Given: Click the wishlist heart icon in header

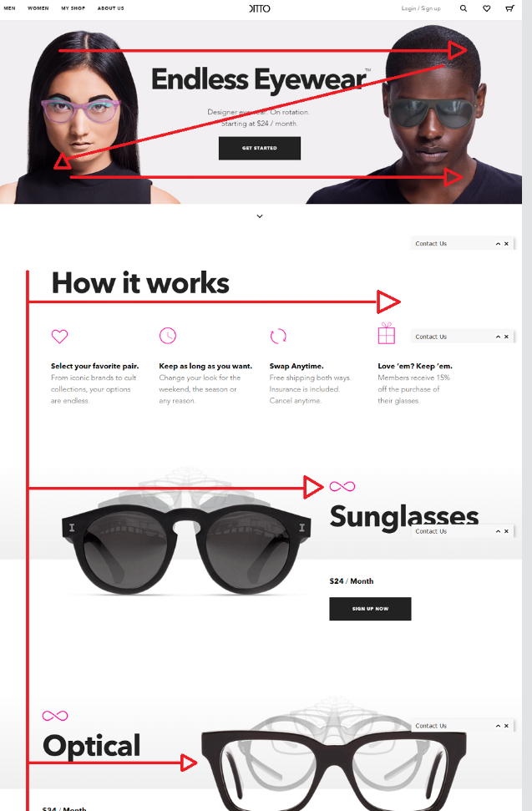Looking at the screenshot, I should pos(487,8).
